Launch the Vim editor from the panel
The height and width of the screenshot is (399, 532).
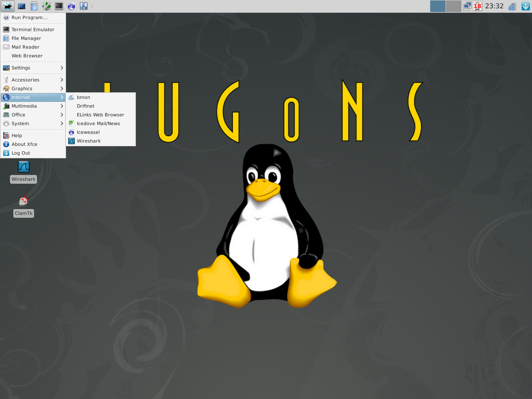(47, 6)
